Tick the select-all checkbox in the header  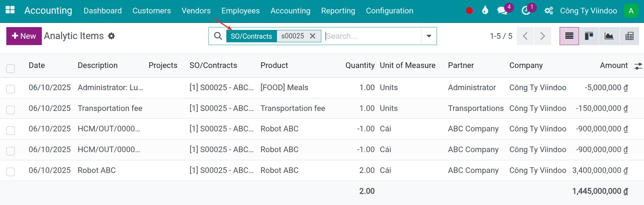tap(11, 68)
